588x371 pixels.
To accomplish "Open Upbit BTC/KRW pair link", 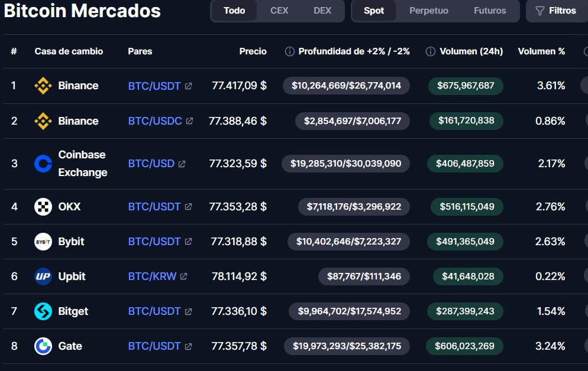I will point(152,276).
